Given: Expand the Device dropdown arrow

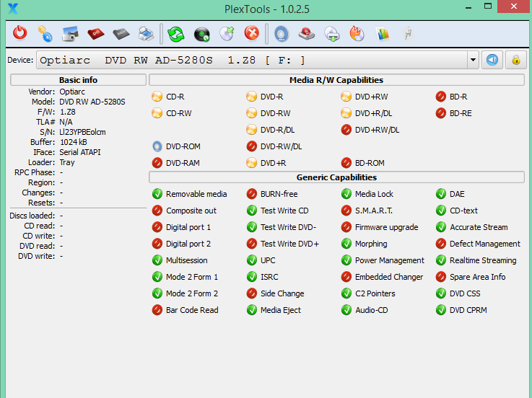Looking at the screenshot, I should click(x=473, y=61).
